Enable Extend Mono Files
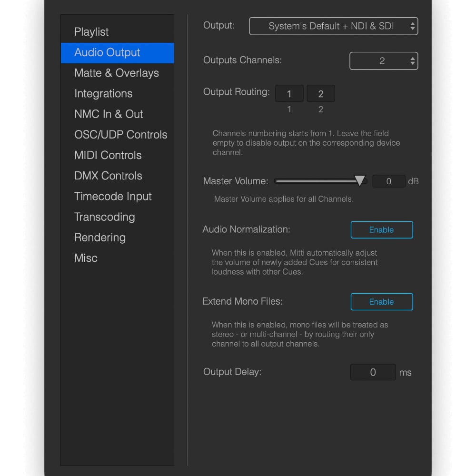Image resolution: width=476 pixels, height=476 pixels. pos(381,301)
